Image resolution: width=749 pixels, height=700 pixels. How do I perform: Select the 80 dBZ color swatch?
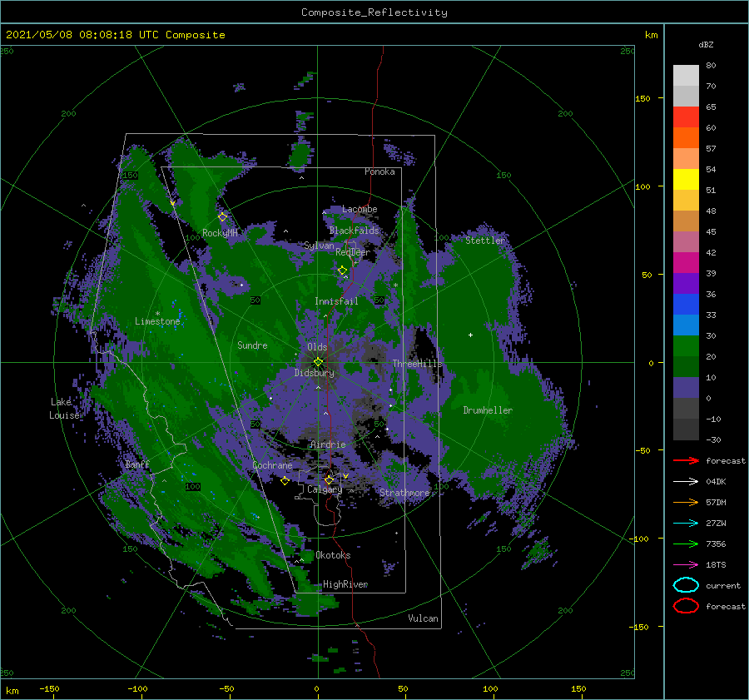coord(686,75)
